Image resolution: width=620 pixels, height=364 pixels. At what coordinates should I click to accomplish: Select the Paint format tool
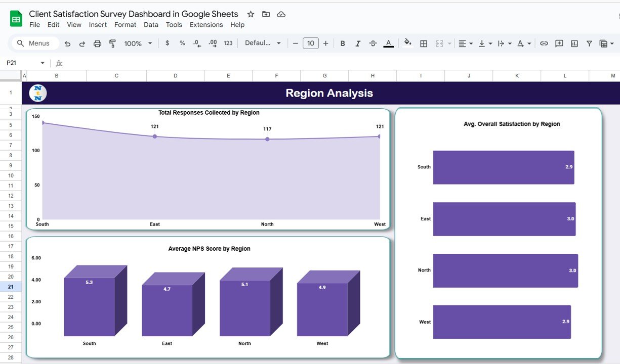tap(112, 43)
